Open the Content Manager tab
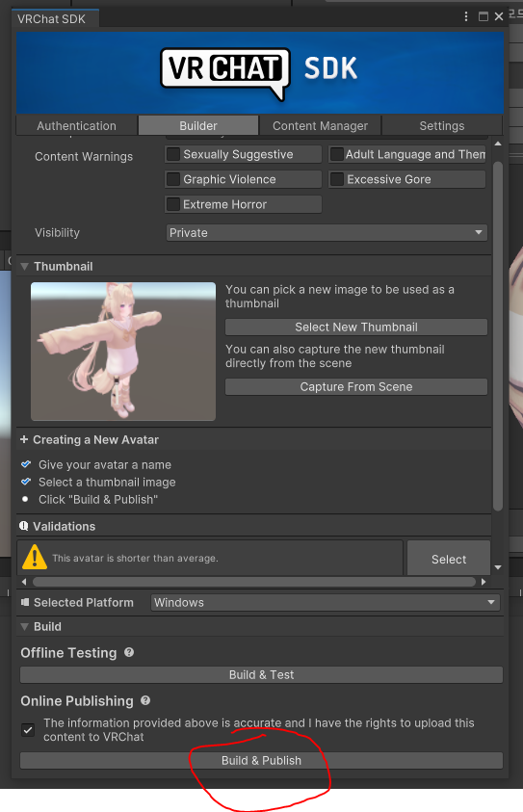The width and height of the screenshot is (523, 812). (x=320, y=126)
